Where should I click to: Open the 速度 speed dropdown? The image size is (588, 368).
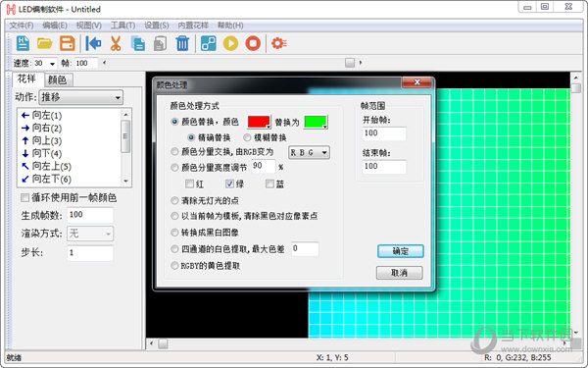pyautogui.click(x=52, y=64)
